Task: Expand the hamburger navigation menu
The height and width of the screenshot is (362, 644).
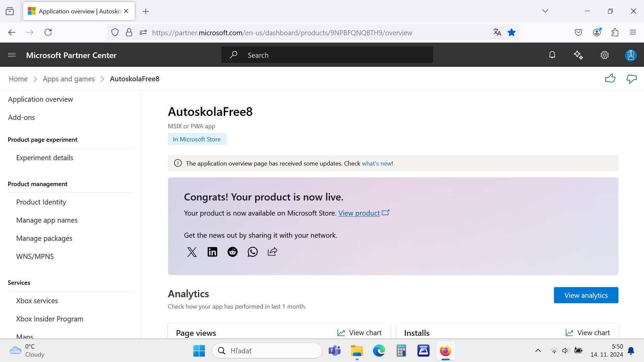Action: point(12,55)
